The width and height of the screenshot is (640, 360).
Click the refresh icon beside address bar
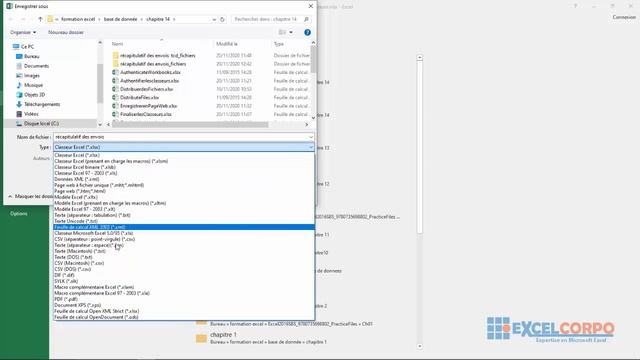pos(222,19)
